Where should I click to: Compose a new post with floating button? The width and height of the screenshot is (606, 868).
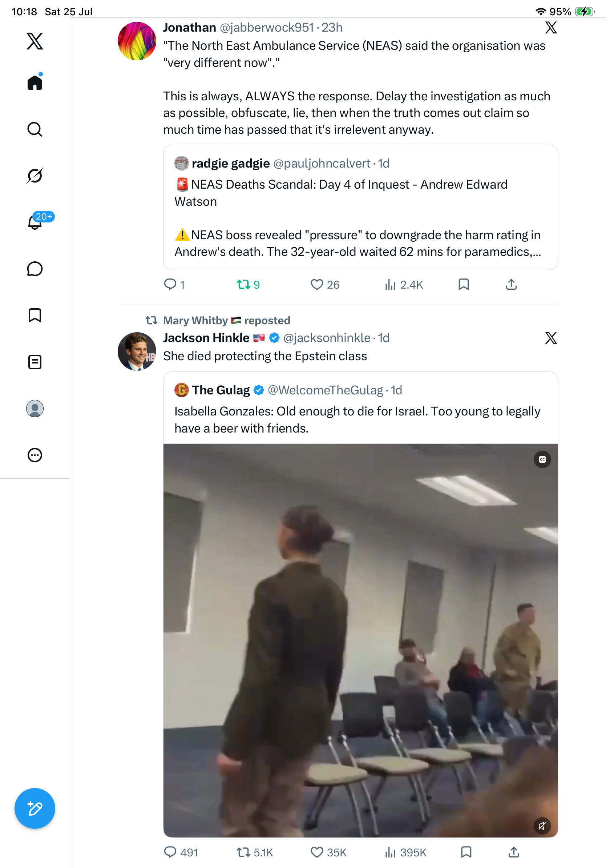point(35,808)
